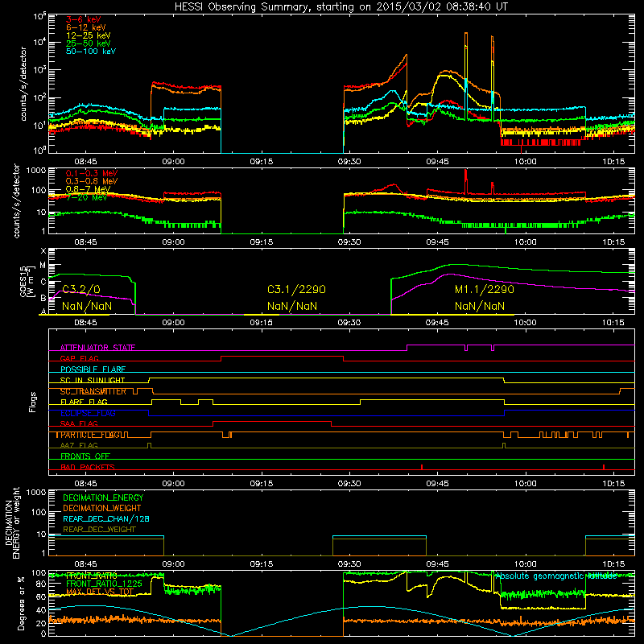644x644 pixels.
Task: Select the DECIMATION_WEIGHT legend label
Action: pyautogui.click(x=102, y=508)
